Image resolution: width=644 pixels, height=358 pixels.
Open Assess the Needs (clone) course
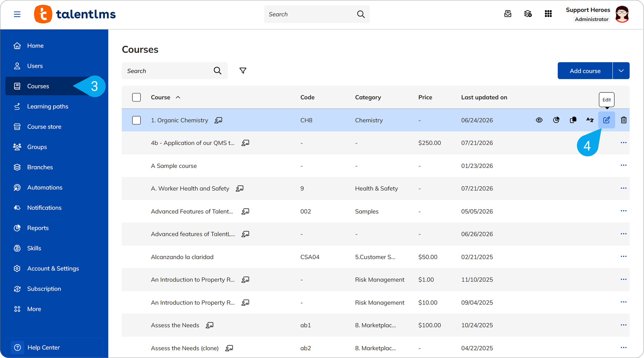click(x=185, y=348)
